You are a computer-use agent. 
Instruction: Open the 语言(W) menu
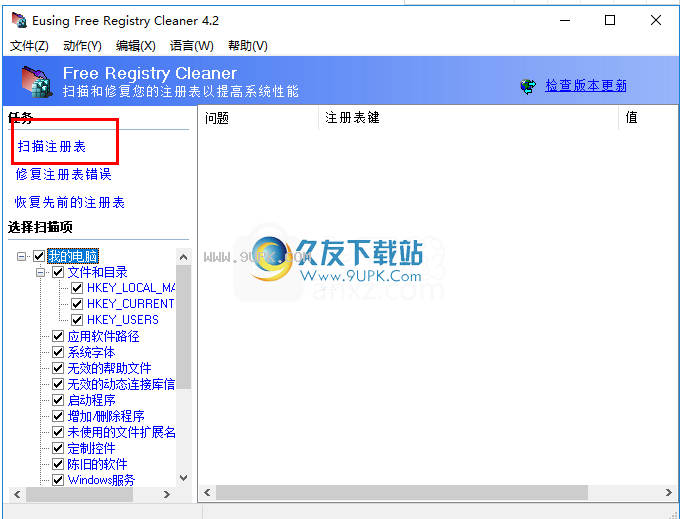point(192,46)
